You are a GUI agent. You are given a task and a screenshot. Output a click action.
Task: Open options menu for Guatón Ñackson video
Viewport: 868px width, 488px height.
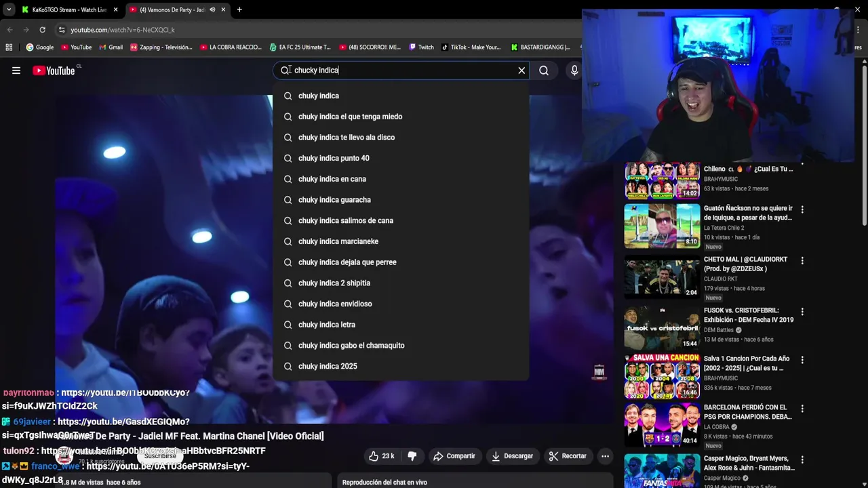tap(802, 209)
